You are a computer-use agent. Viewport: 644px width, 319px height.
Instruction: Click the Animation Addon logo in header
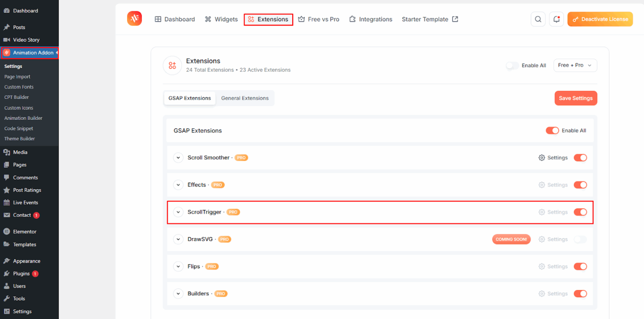(135, 18)
